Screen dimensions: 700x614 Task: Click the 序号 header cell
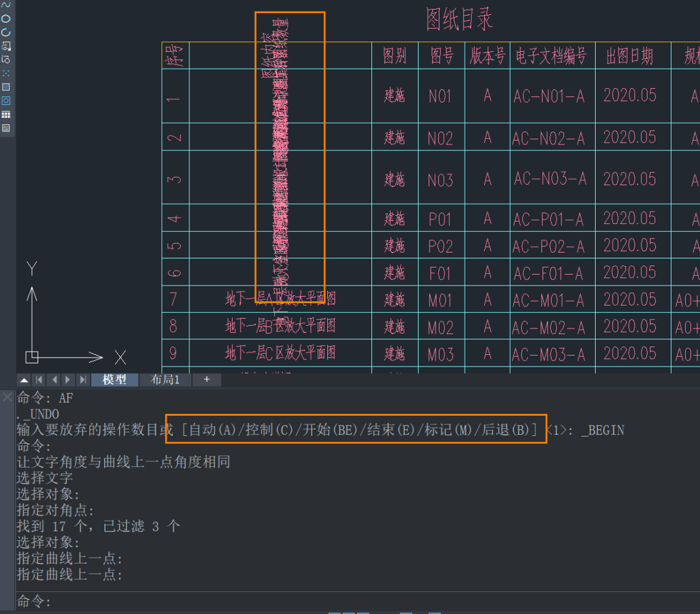(176, 56)
